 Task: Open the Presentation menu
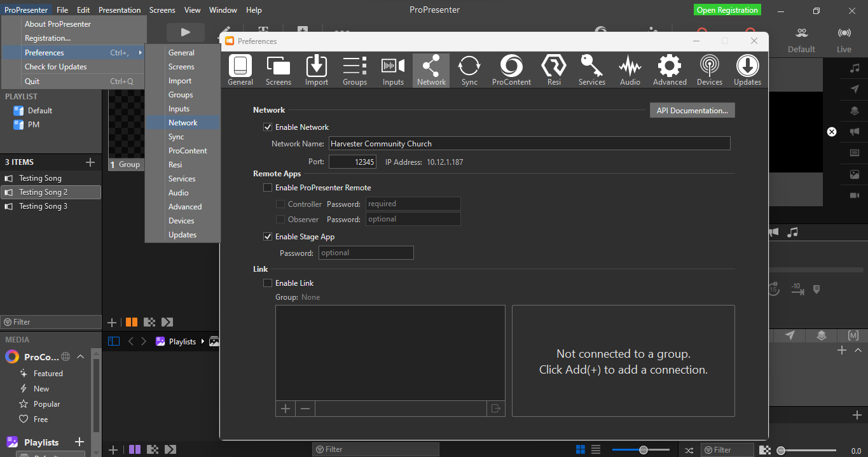coord(120,10)
